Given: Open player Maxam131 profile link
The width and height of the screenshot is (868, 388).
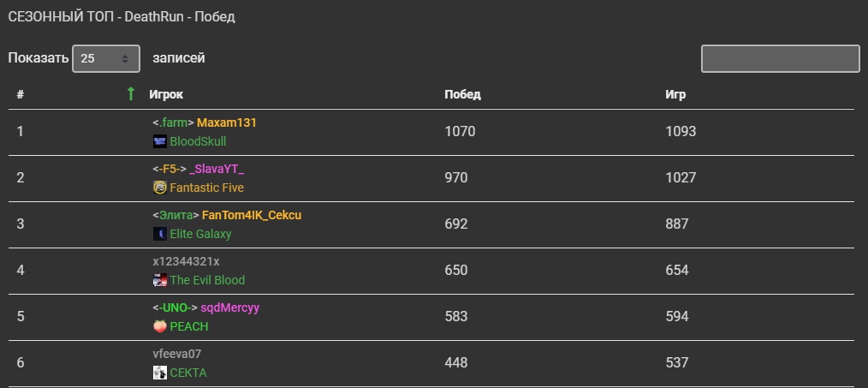Looking at the screenshot, I should pos(227,122).
